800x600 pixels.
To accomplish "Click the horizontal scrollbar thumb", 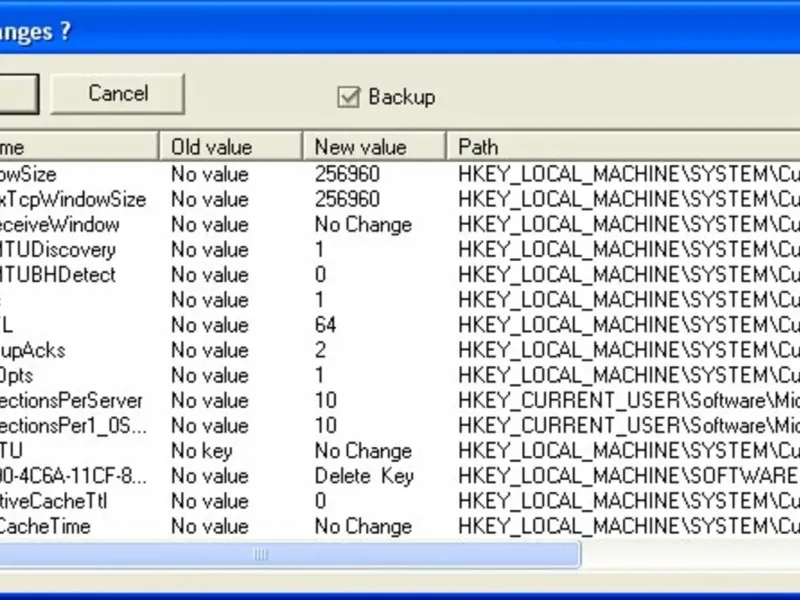I will point(290,555).
